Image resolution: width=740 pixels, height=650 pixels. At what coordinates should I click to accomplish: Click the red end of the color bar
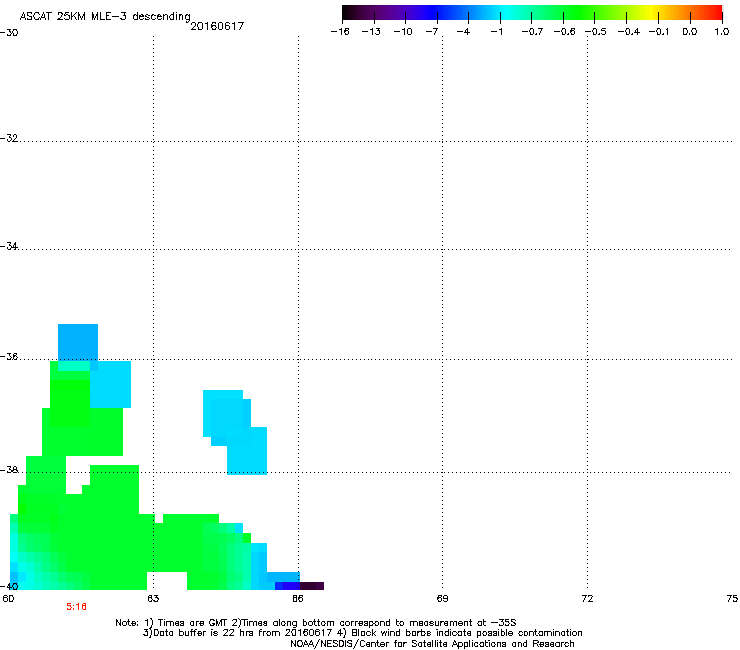click(716, 13)
